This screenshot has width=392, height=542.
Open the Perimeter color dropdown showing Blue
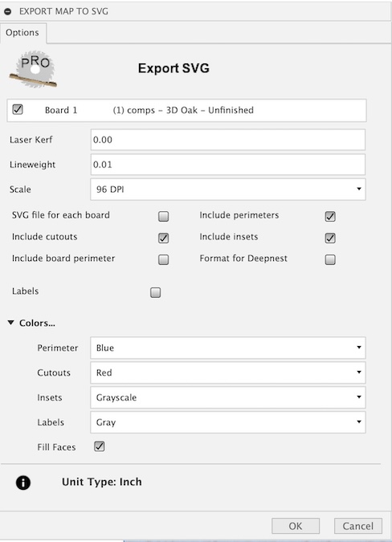pos(228,348)
